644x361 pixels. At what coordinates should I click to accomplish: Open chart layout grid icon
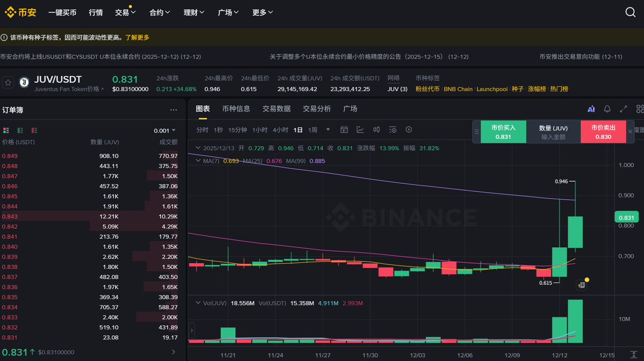tap(640, 109)
